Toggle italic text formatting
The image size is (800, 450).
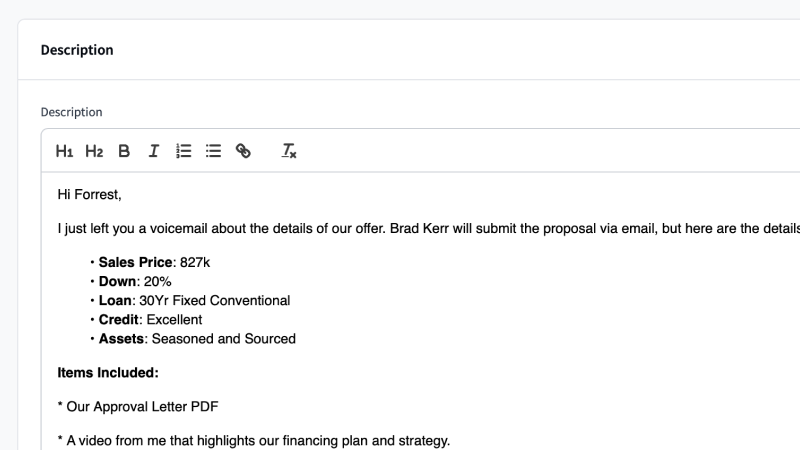point(154,151)
